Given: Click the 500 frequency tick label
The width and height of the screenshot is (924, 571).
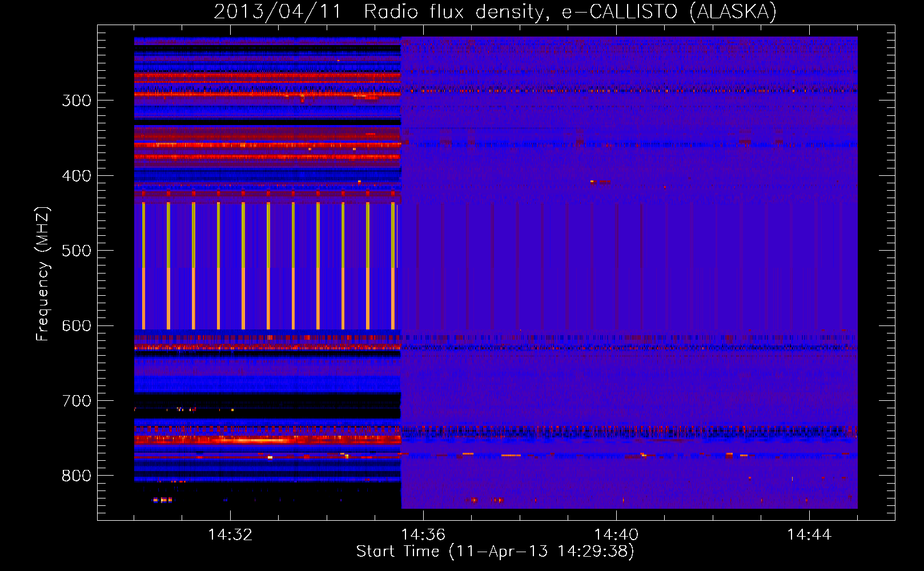Looking at the screenshot, I should pyautogui.click(x=77, y=251).
